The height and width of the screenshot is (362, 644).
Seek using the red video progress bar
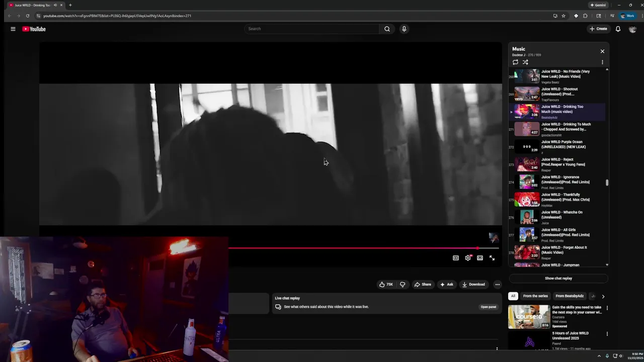364,248
